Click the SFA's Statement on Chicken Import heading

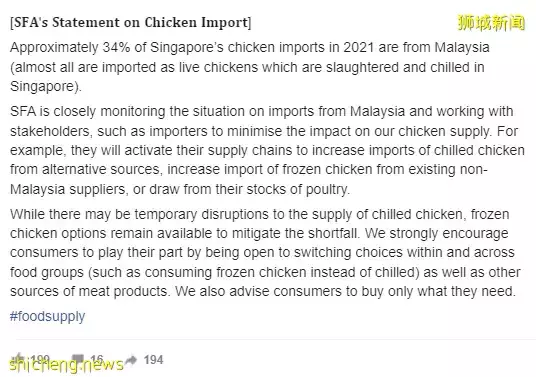[x=131, y=22]
